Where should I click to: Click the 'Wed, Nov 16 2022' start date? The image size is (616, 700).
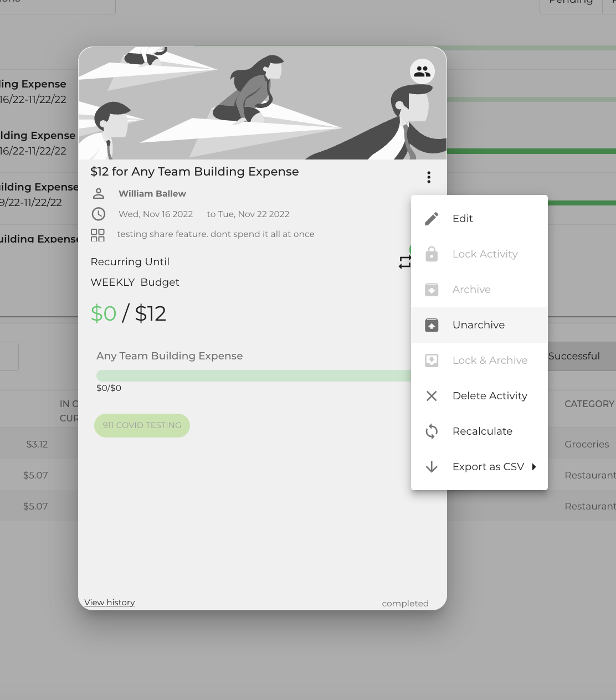tap(156, 214)
